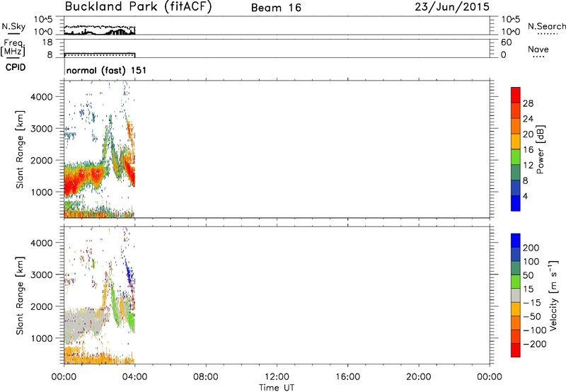Click the 'N.Search' legend label
Viewport: 566px width, 392px height.
point(546,26)
